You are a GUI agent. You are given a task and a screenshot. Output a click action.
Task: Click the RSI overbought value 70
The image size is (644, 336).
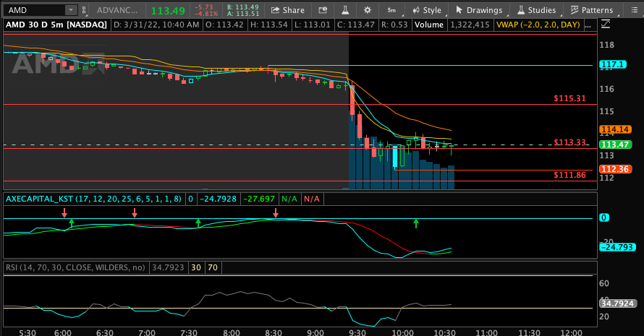click(213, 267)
